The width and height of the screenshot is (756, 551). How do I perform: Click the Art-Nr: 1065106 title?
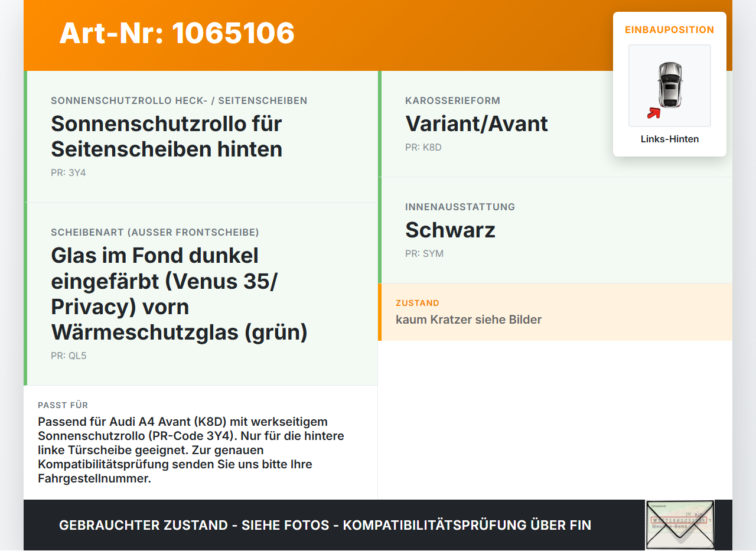pos(177,33)
